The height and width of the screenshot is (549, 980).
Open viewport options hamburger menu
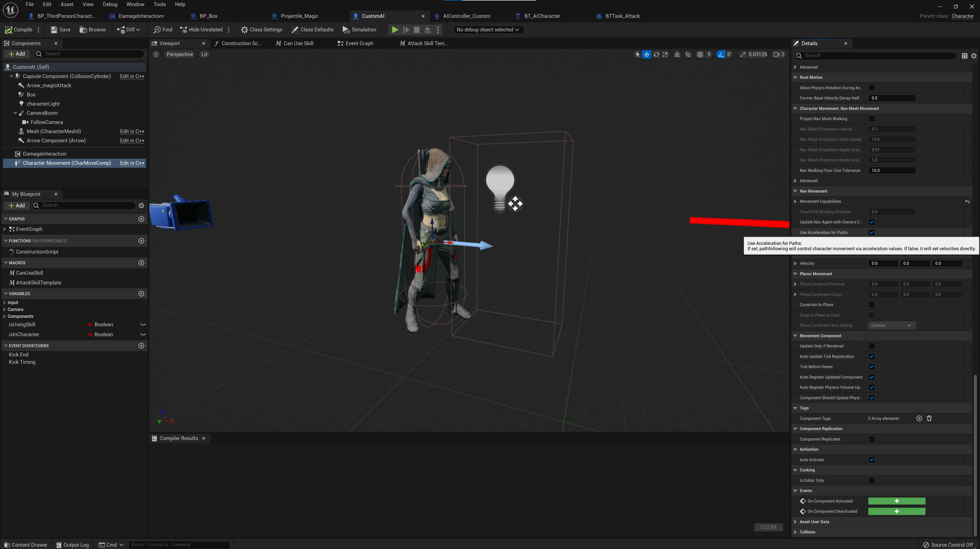[x=156, y=54]
